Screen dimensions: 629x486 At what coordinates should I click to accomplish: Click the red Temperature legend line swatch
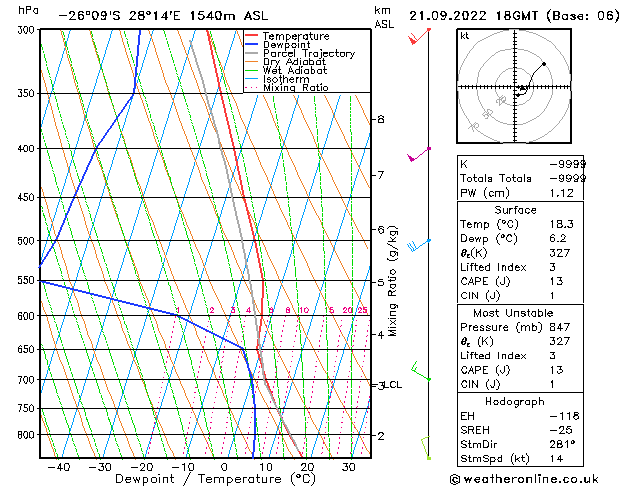[251, 36]
